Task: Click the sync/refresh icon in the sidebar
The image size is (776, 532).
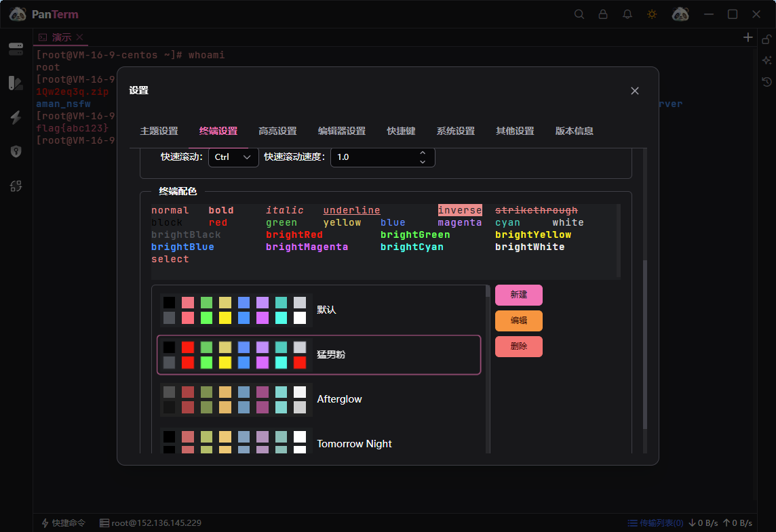Action: click(x=16, y=184)
